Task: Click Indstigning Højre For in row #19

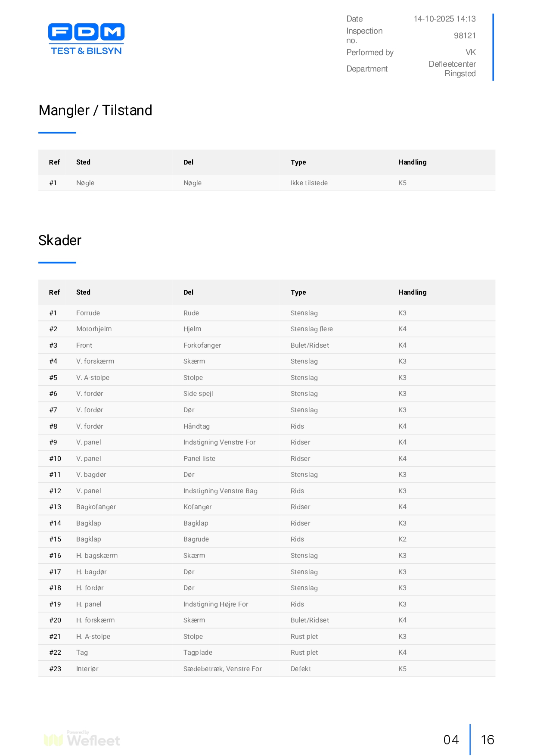Action: click(216, 604)
